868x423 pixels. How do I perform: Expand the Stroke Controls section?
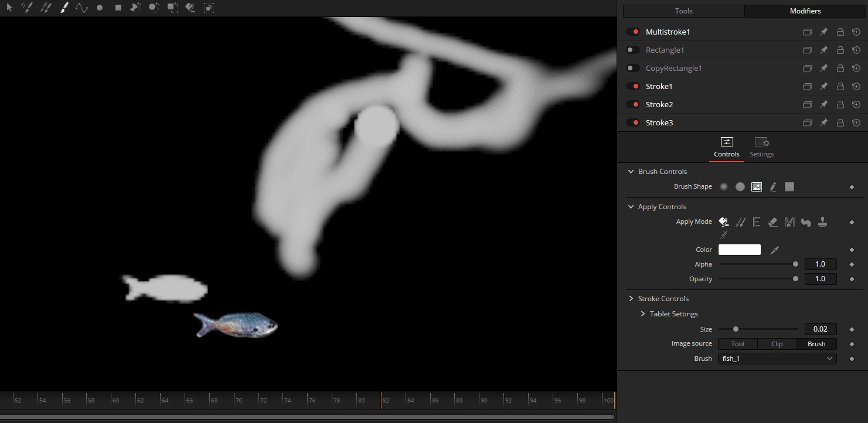pos(631,298)
